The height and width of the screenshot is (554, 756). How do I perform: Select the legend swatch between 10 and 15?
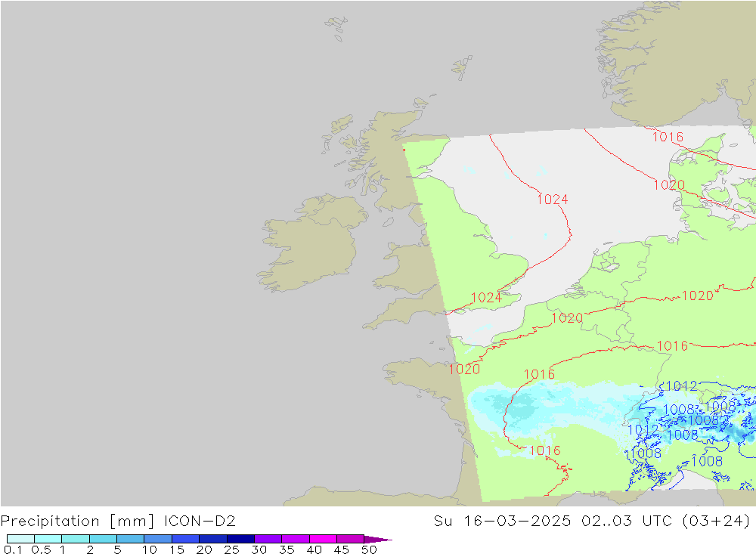(158, 539)
